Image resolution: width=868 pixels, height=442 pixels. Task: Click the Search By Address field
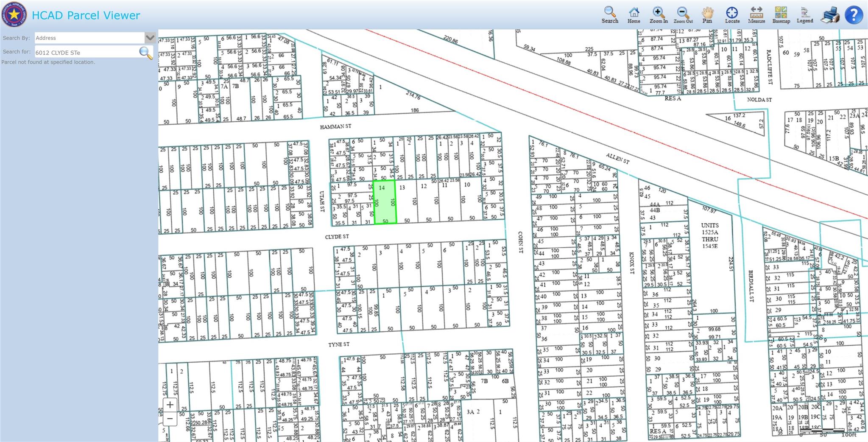point(89,38)
